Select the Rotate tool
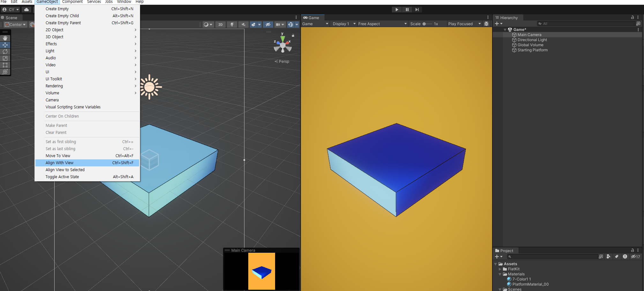The height and width of the screenshot is (291, 644). [5, 52]
